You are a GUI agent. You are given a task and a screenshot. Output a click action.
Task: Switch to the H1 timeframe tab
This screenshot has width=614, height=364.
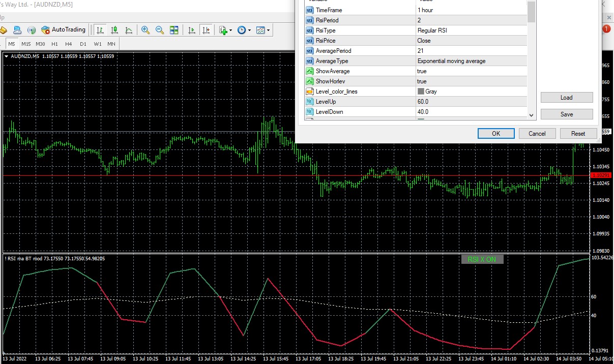54,44
